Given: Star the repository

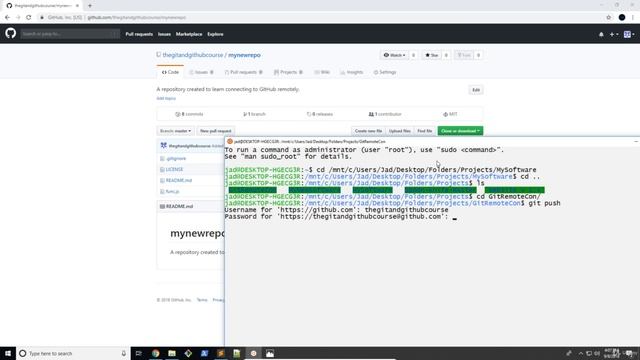Looking at the screenshot, I should point(431,55).
